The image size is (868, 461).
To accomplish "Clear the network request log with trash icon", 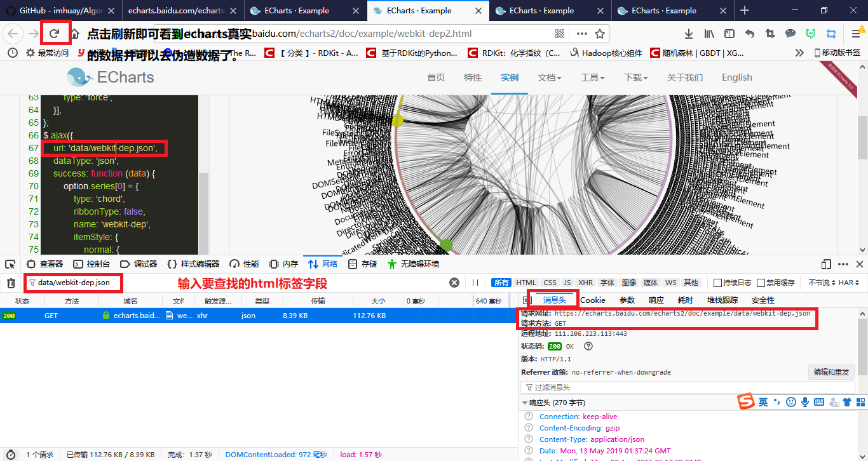I will tap(11, 283).
